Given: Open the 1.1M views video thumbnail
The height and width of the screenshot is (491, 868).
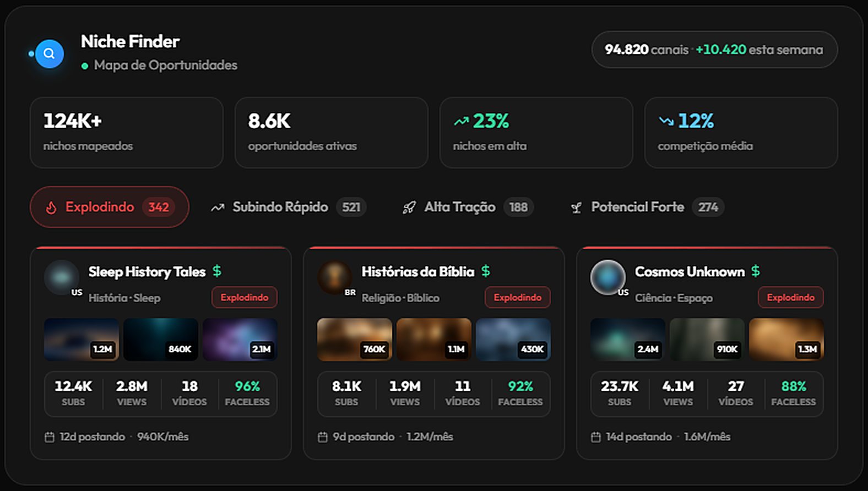Looking at the screenshot, I should pos(434,340).
